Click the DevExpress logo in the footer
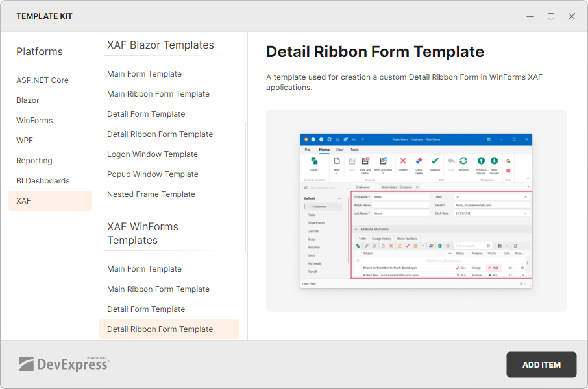The image size is (588, 389). click(64, 364)
